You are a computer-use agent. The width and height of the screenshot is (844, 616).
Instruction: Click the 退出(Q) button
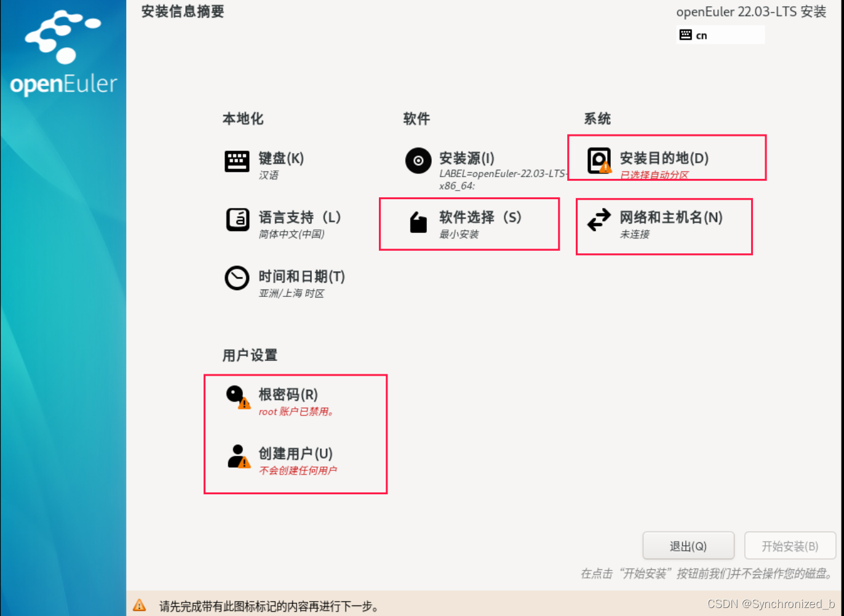688,546
